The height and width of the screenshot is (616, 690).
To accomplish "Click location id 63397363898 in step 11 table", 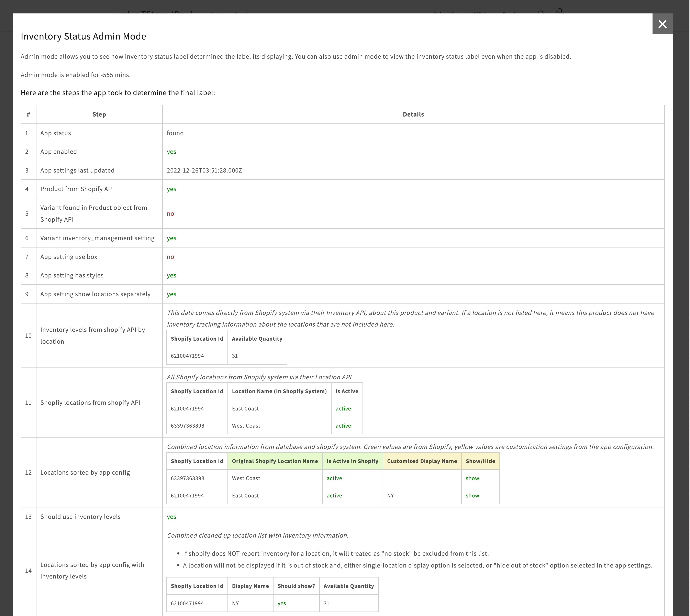I will coord(187,426).
